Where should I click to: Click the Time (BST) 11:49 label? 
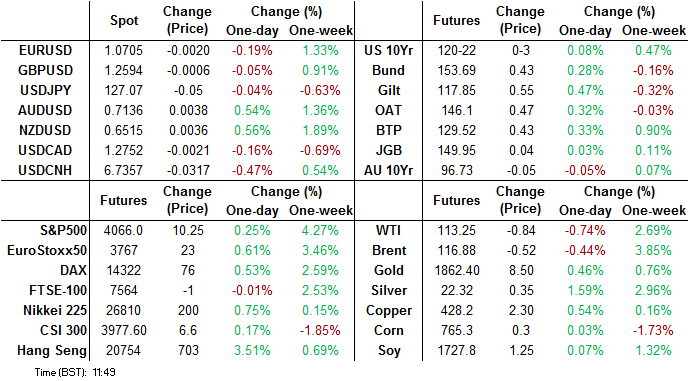(75, 373)
